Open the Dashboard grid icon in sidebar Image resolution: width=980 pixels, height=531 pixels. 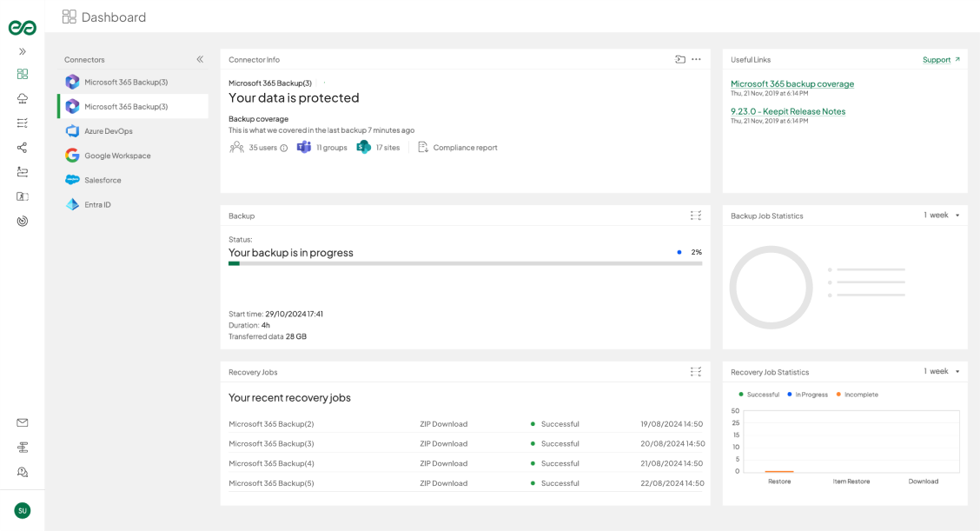[x=23, y=74]
